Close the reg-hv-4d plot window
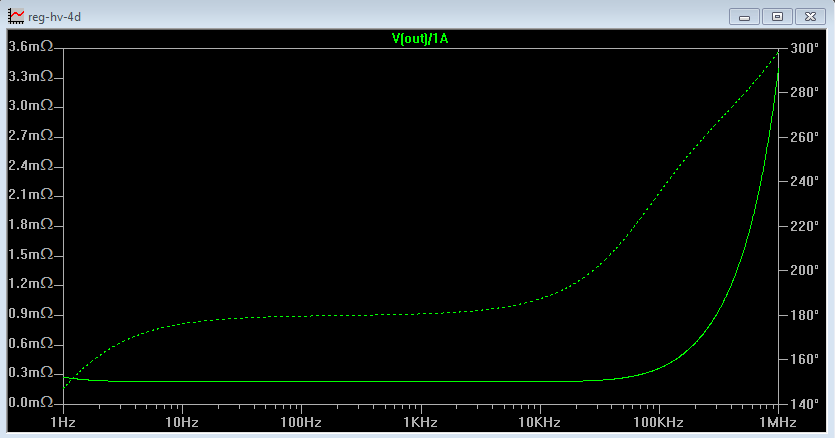This screenshot has height=438, width=835. pyautogui.click(x=811, y=17)
